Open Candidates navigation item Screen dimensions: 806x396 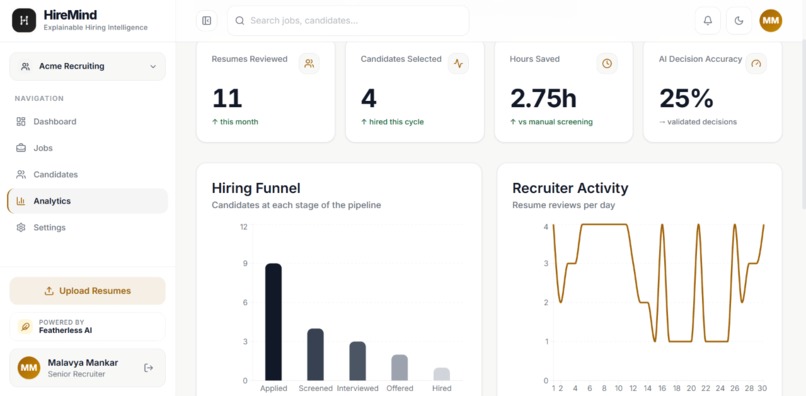(x=87, y=175)
